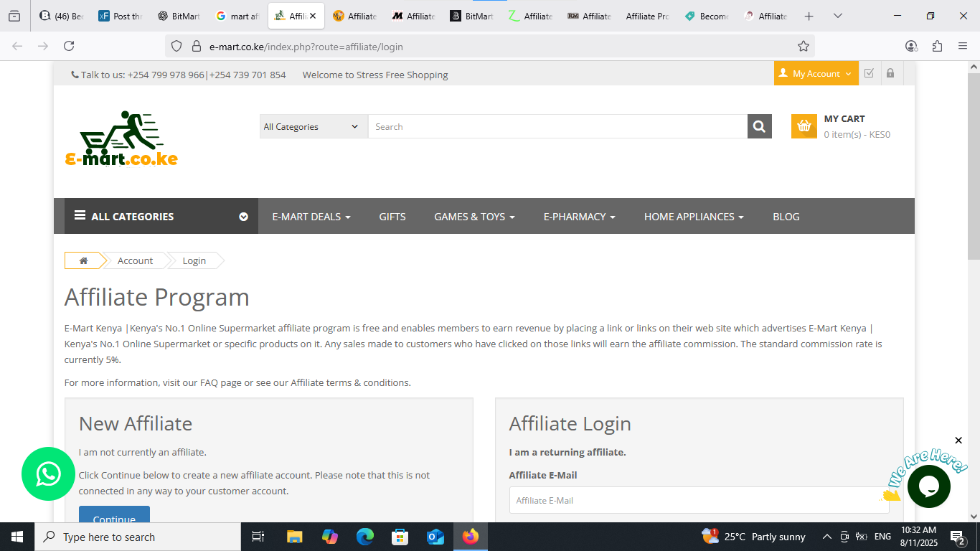The image size is (980, 551).
Task: Click the magnifier search button
Action: 759,126
